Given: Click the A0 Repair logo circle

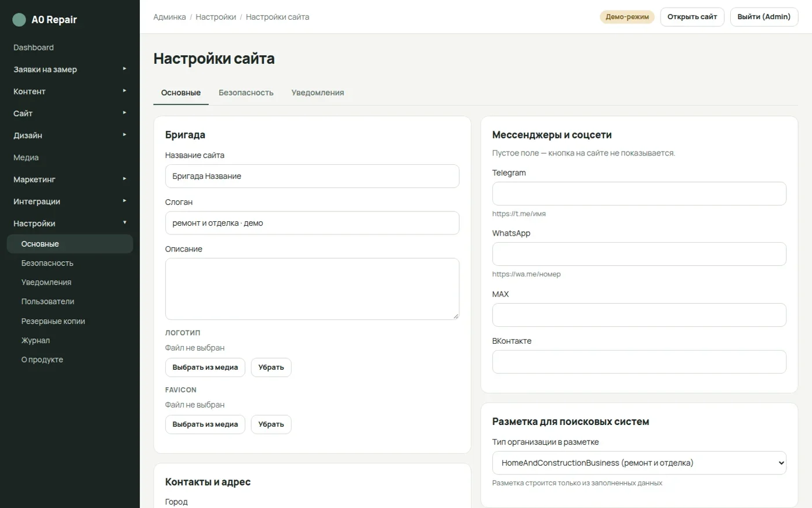Looking at the screenshot, I should (x=19, y=20).
